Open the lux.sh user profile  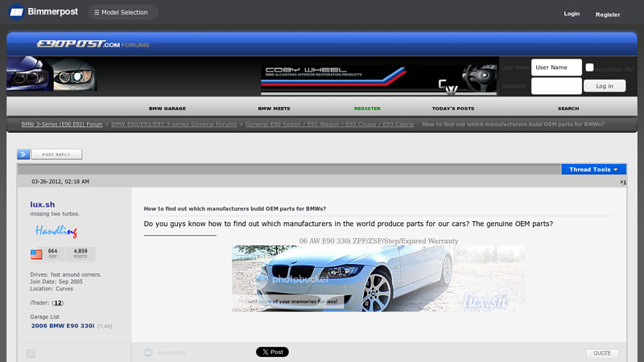43,204
